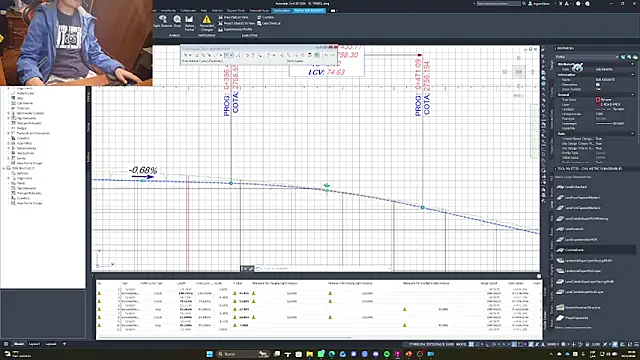This screenshot has height=360, width=640.
Task: Click Profile Grid View icon in Layout Tools
Action: point(317,55)
